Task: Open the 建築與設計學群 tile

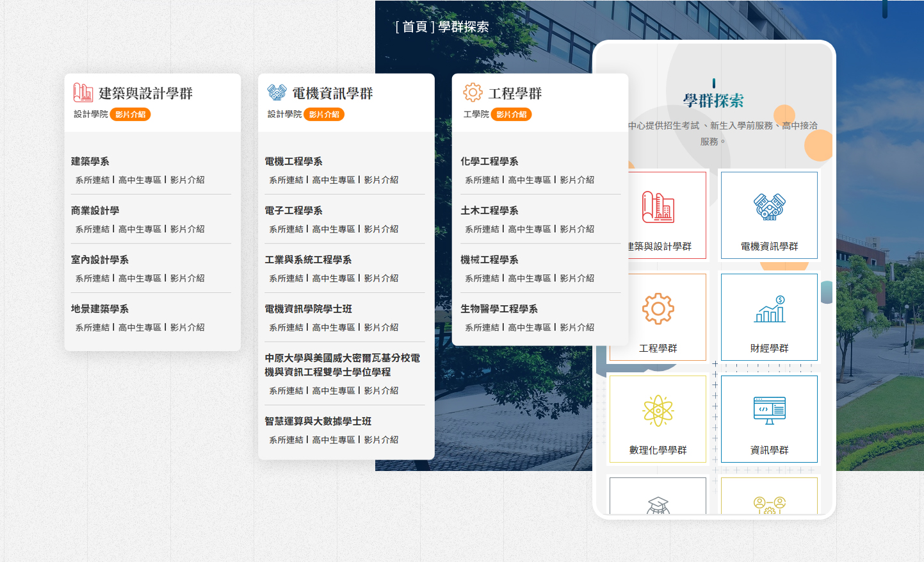Action: click(657, 215)
